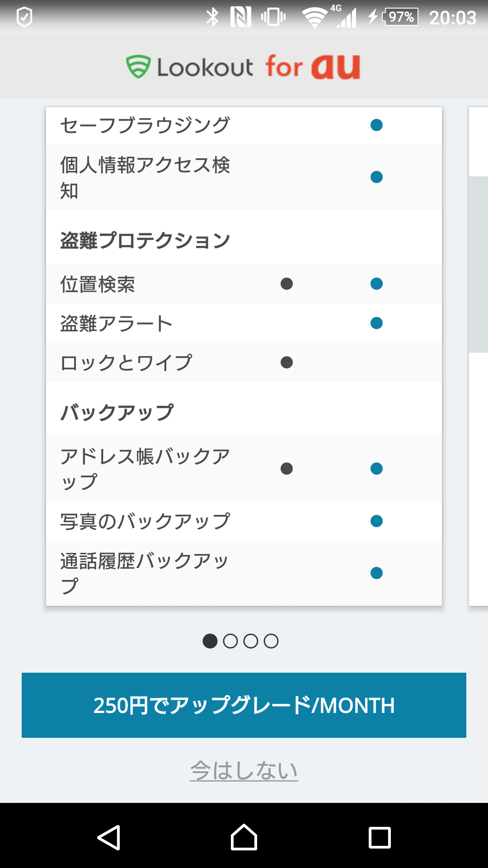The image size is (488, 868).
Task: Tap the バックアップ section header
Action: [x=117, y=412]
